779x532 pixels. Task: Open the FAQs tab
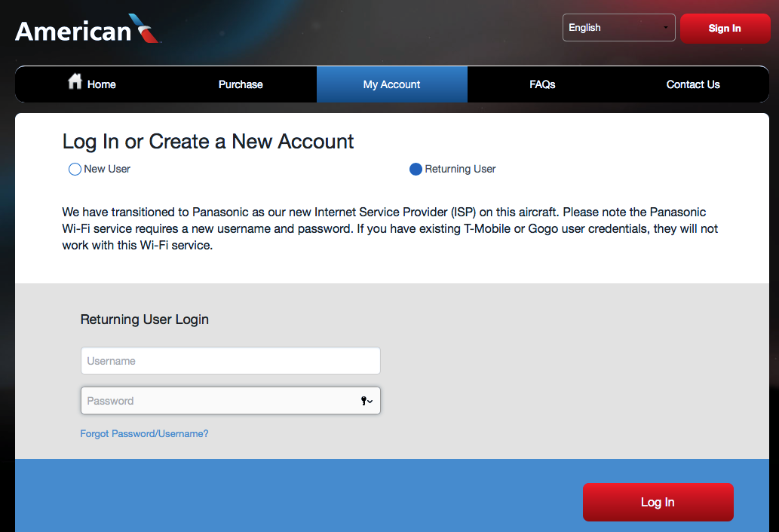click(542, 84)
